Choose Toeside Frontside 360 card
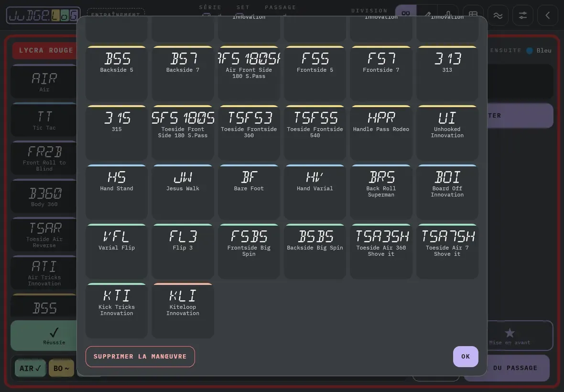This screenshot has width=564, height=392. 249,133
